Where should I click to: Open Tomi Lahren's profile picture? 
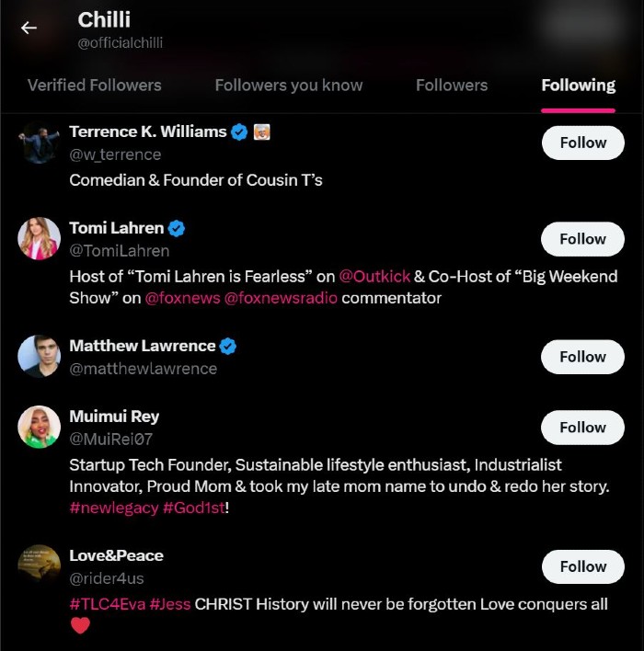click(39, 239)
